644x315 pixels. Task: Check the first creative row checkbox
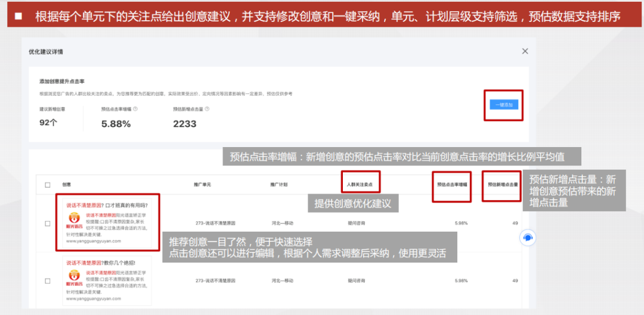tap(48, 223)
